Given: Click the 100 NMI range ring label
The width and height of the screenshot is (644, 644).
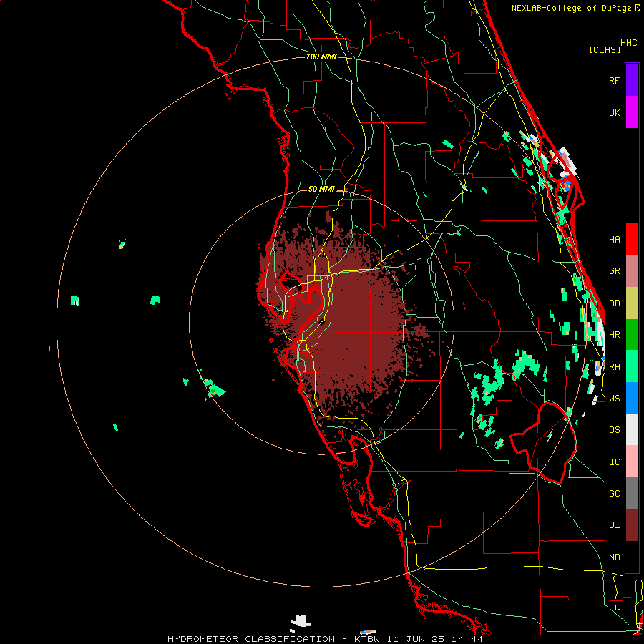Looking at the screenshot, I should coord(321,57).
